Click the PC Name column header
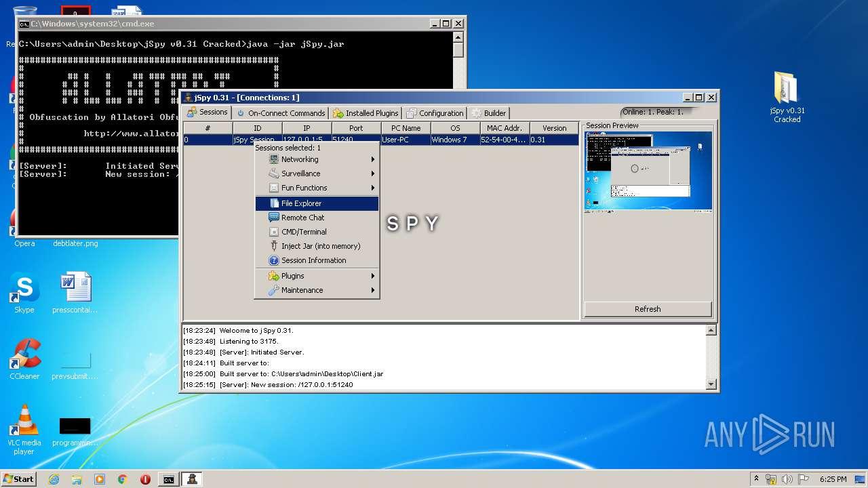This screenshot has height=488, width=868. pyautogui.click(x=406, y=128)
